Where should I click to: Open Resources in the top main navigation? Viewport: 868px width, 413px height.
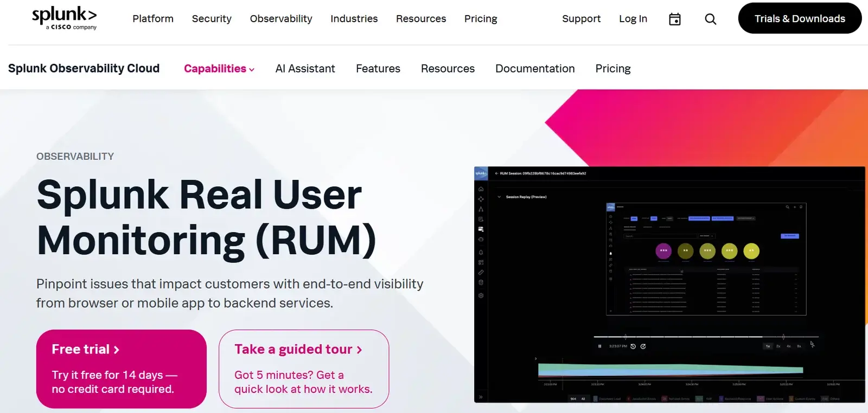click(421, 19)
